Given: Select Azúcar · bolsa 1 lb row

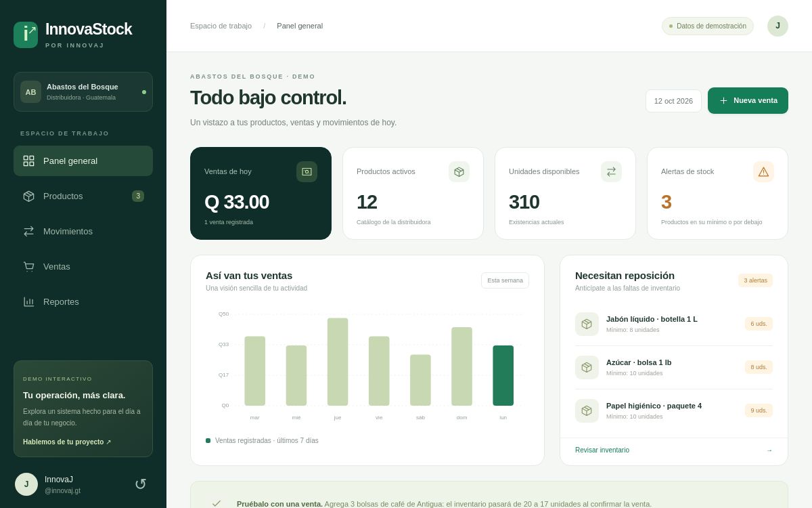Looking at the screenshot, I should click(674, 367).
